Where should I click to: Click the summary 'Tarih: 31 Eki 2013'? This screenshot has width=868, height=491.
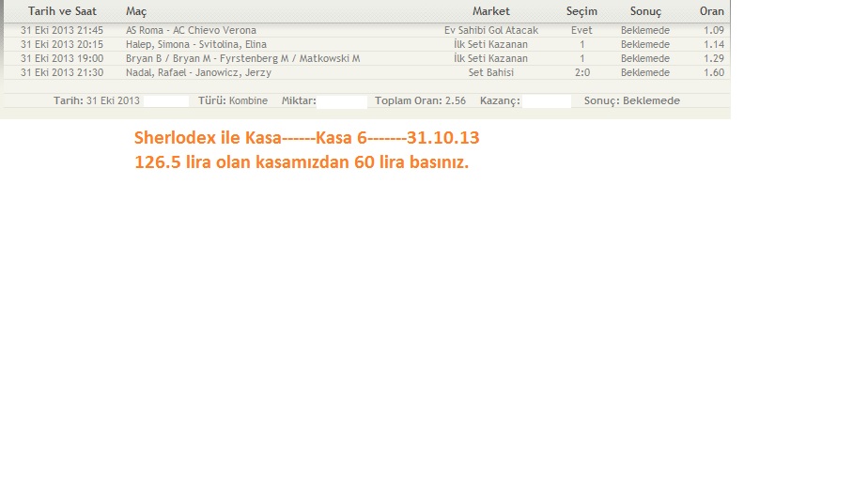coord(97,100)
